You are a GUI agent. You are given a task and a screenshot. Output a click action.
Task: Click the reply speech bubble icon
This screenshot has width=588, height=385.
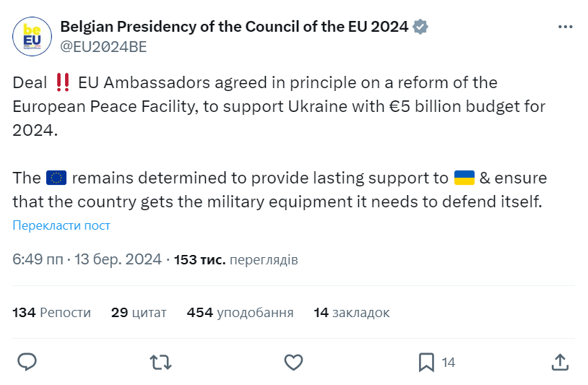coord(27,361)
